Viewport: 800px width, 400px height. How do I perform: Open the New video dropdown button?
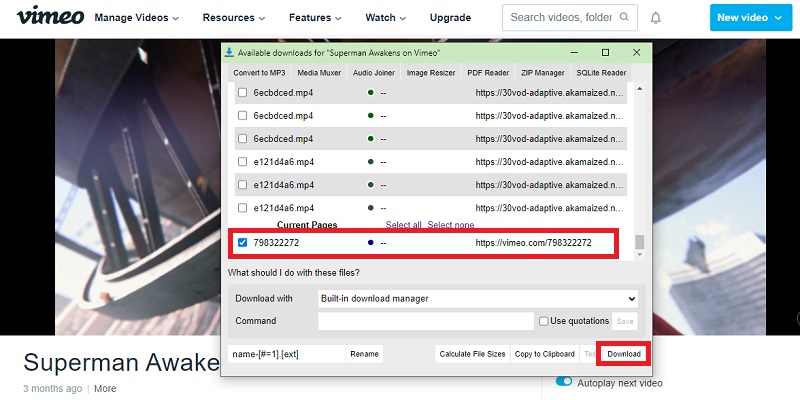pos(749,18)
